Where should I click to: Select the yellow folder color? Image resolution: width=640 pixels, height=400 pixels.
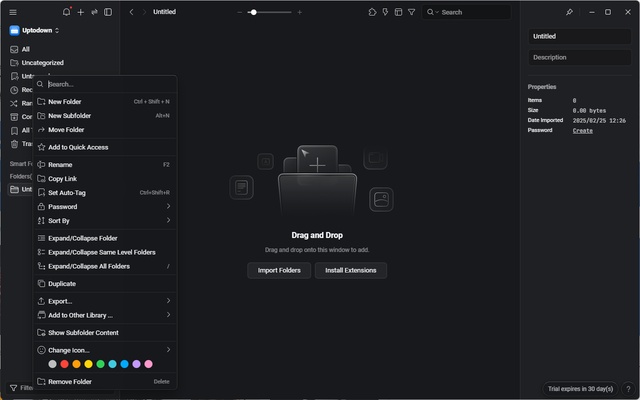pyautogui.click(x=89, y=364)
